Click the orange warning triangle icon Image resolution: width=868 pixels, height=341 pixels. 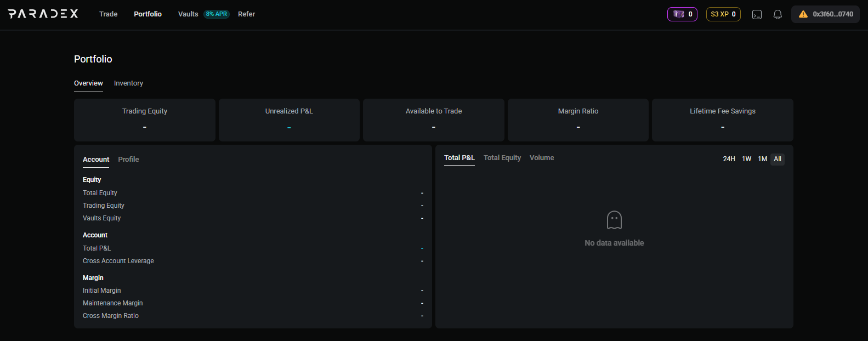803,14
